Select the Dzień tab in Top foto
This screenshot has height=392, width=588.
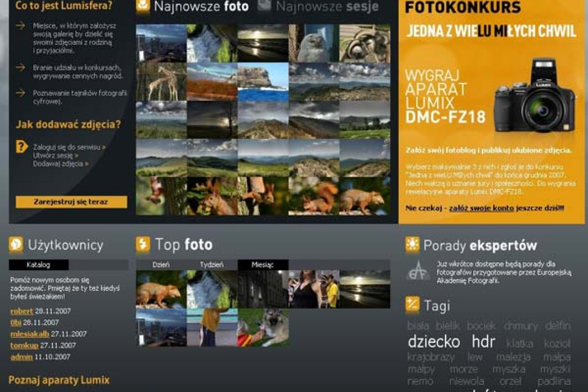[x=161, y=265]
